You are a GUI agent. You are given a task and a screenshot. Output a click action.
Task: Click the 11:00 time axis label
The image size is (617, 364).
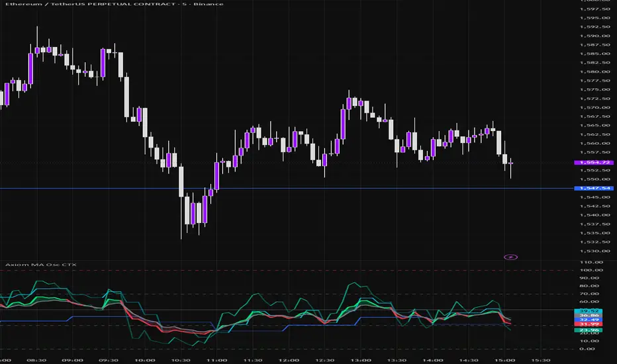point(217,360)
